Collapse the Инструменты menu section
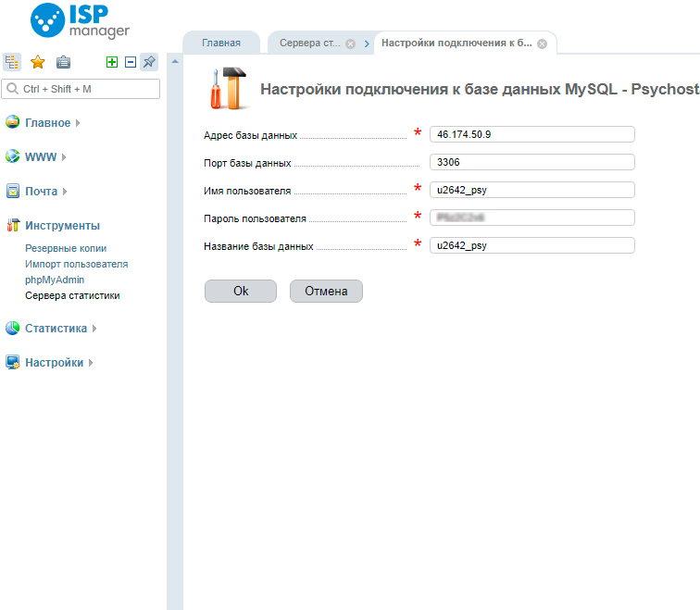 pyautogui.click(x=62, y=226)
